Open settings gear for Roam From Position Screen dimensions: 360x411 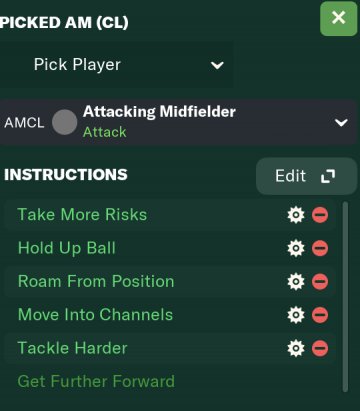296,282
